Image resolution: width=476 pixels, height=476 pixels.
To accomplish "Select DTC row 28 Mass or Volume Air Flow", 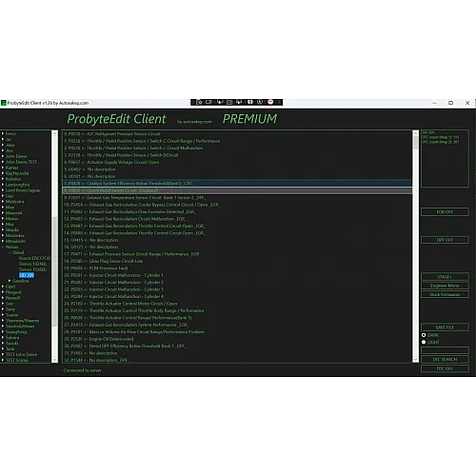I will click(237, 331).
